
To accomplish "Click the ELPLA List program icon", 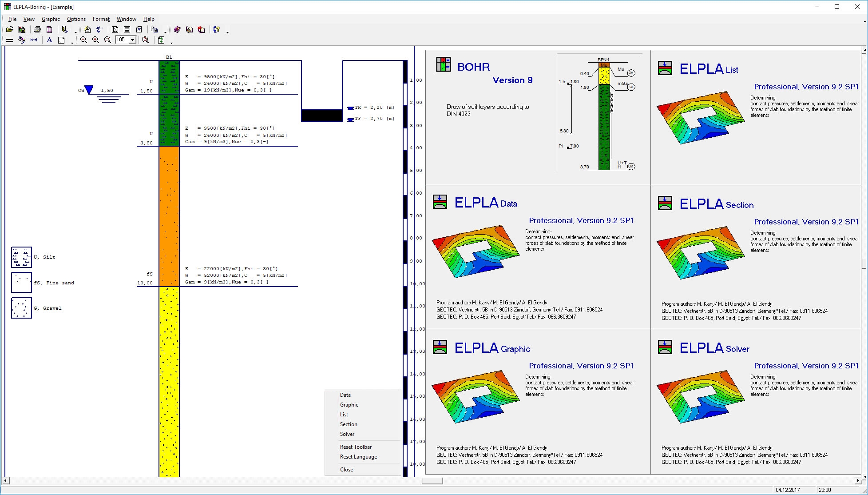I will [665, 68].
